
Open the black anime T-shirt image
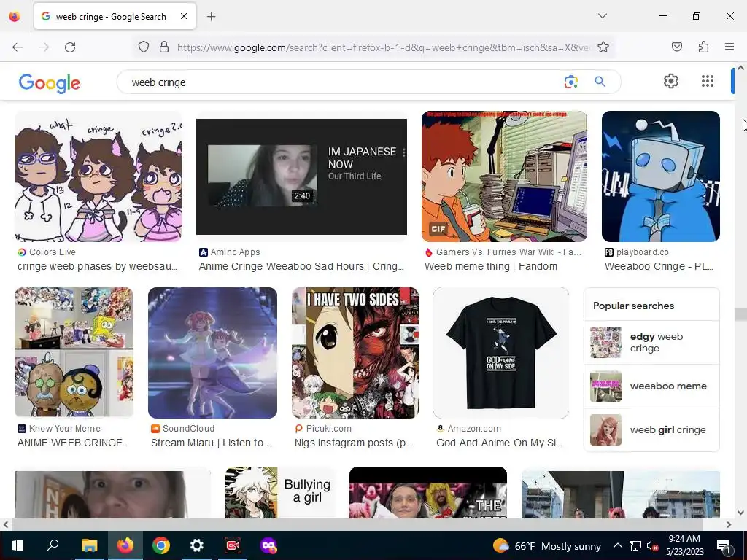coord(500,352)
